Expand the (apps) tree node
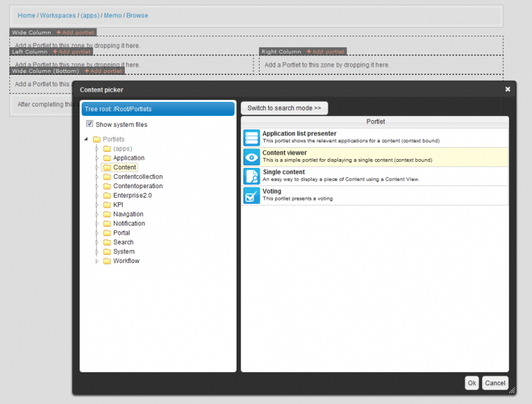The width and height of the screenshot is (532, 404). [97, 148]
